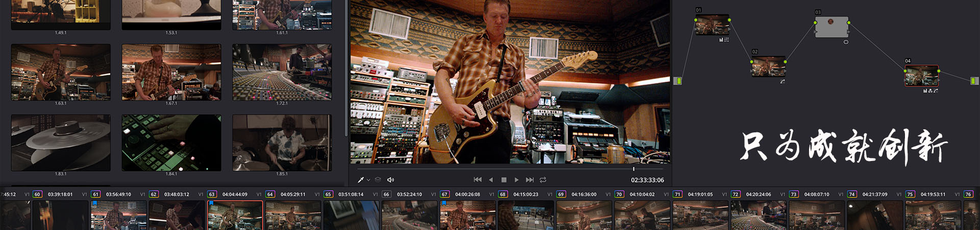Select node 02 in node editor

click(768, 66)
